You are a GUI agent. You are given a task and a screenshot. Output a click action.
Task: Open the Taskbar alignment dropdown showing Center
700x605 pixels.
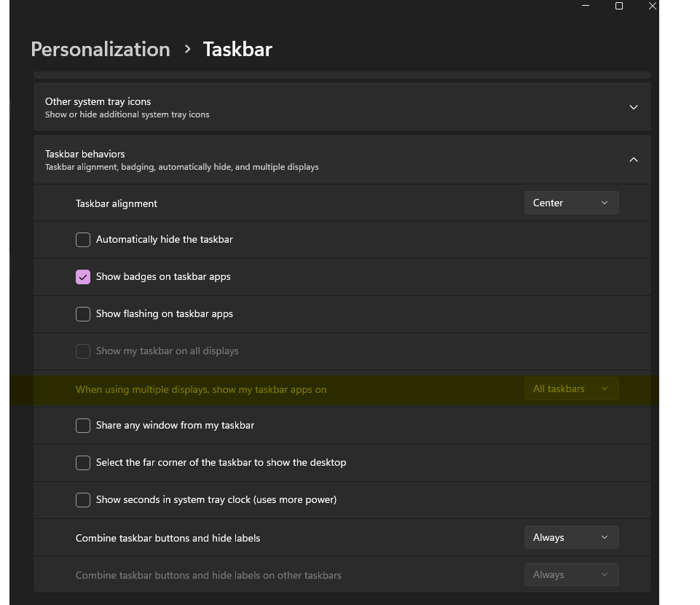571,203
